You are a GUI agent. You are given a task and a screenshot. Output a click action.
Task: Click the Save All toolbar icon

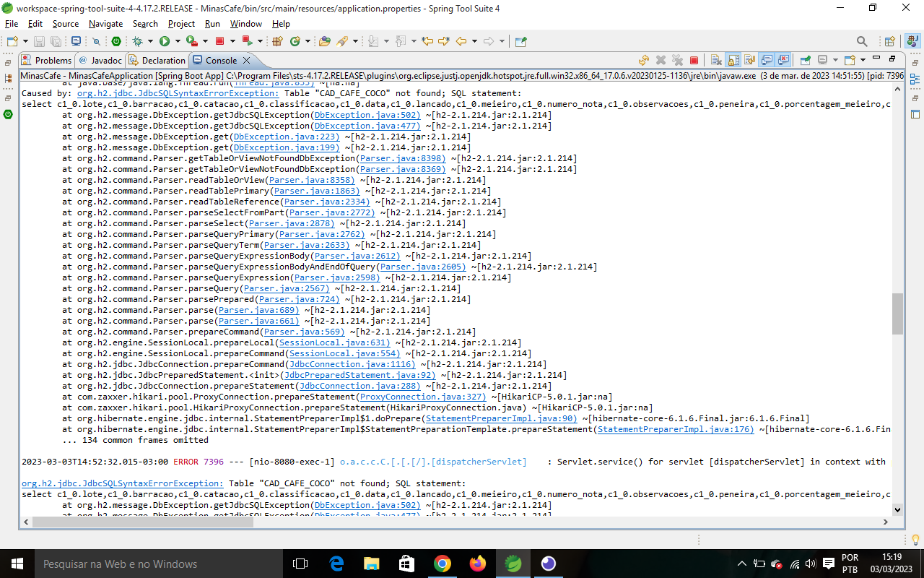pyautogui.click(x=56, y=41)
